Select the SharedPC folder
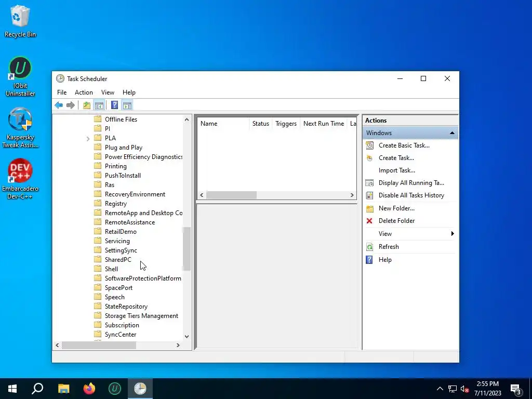 118,260
